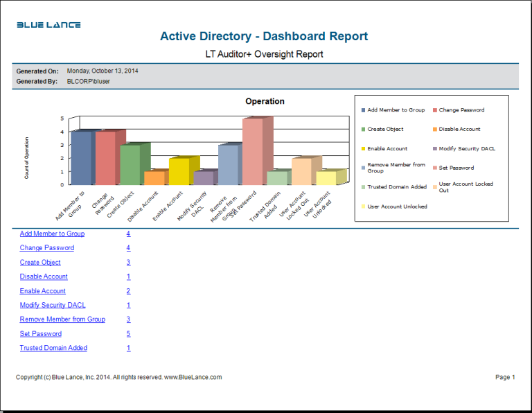Open the Change Password link

46,248
